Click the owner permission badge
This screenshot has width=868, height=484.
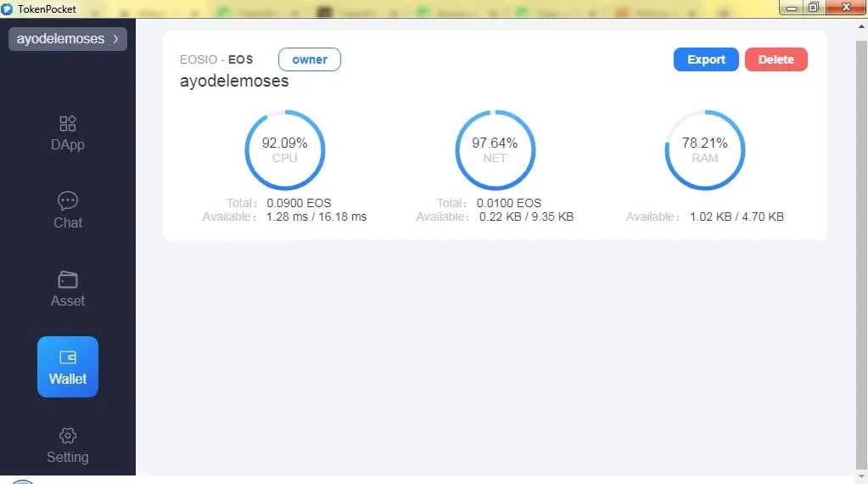point(310,59)
